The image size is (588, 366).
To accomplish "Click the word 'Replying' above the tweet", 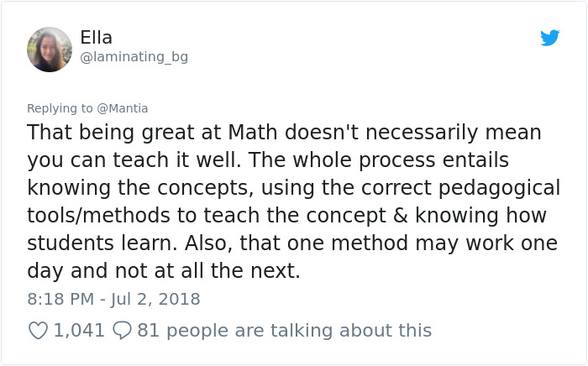I will pyautogui.click(x=53, y=108).
